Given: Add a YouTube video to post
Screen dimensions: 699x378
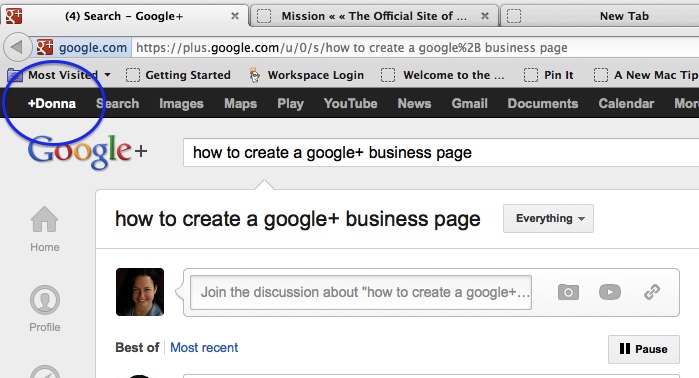Looking at the screenshot, I should [610, 292].
